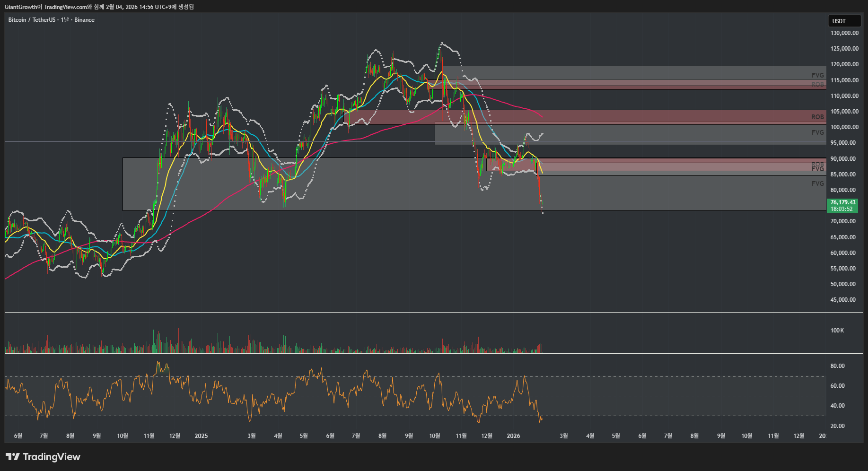The height and width of the screenshot is (471, 868).
Task: Click the red moving average line end
Action: [541, 116]
